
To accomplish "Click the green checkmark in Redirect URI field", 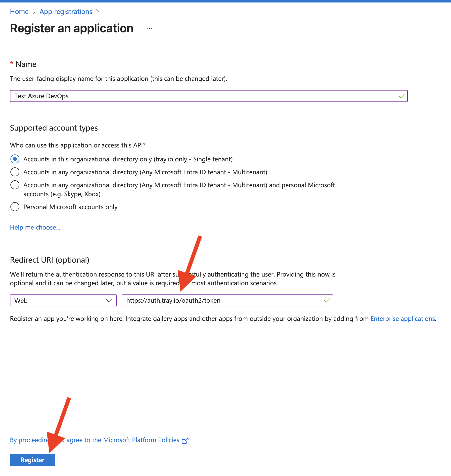I will 327,300.
